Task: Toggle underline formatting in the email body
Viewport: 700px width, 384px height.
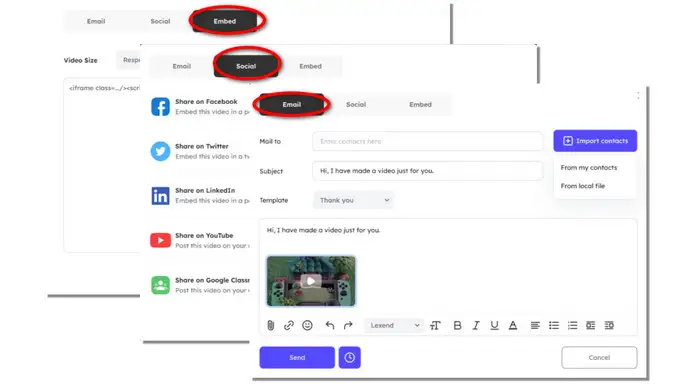Action: (x=494, y=326)
